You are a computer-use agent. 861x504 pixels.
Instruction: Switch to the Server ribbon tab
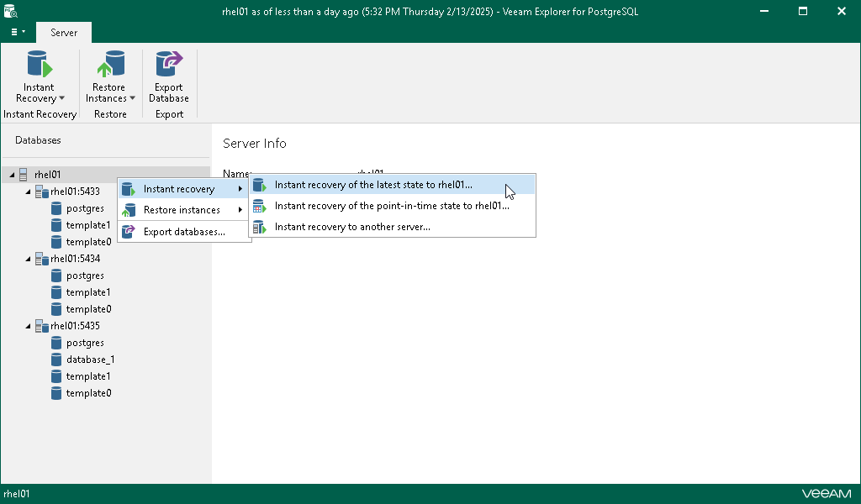(64, 33)
